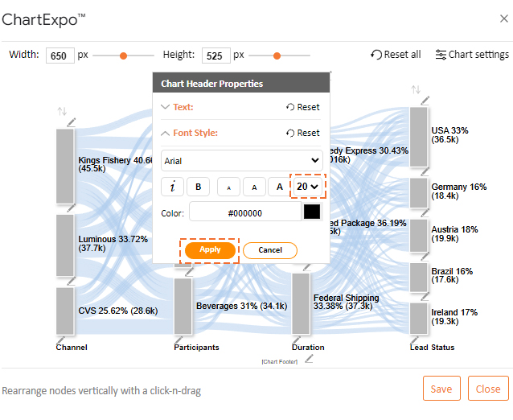This screenshot has width=513, height=420.
Task: Click Reset all
Action: pos(396,55)
